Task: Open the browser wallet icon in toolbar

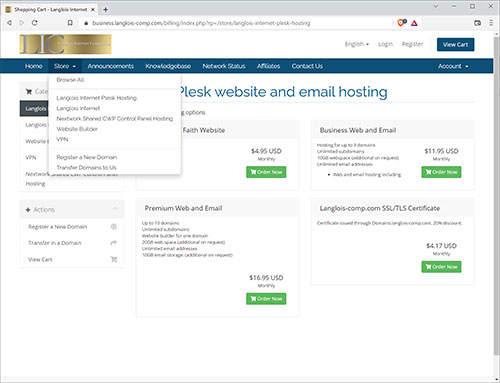Action: 477,23
